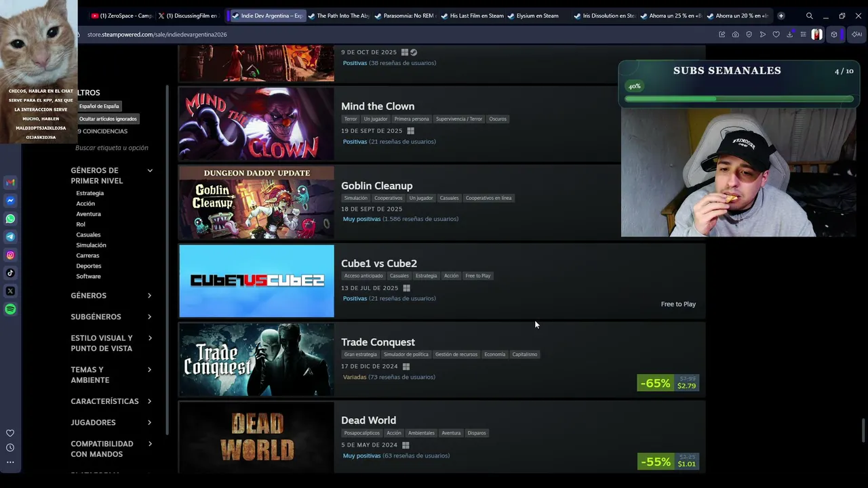This screenshot has width=868, height=488.
Task: Expand the 'Temas y ambiente' filter section
Action: [112, 375]
